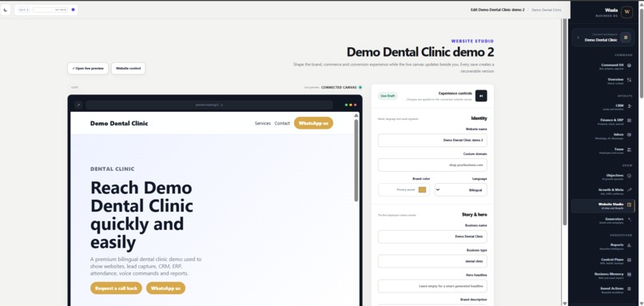Click the preview canvas inner scrollbar

[x=356, y=160]
